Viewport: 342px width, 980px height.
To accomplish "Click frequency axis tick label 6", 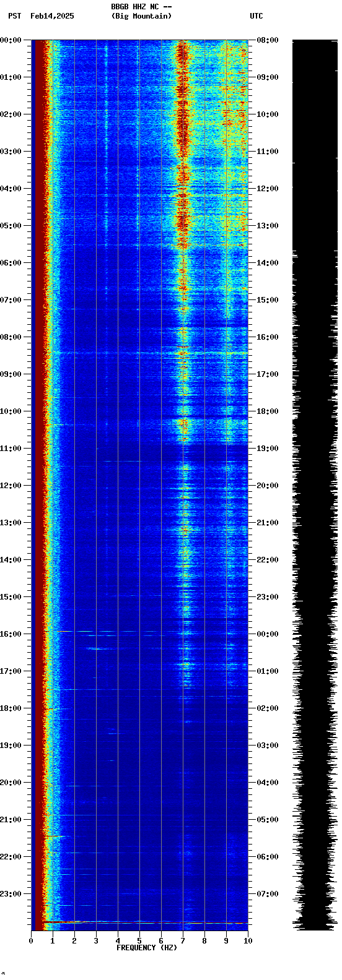I will pyautogui.click(x=161, y=941).
